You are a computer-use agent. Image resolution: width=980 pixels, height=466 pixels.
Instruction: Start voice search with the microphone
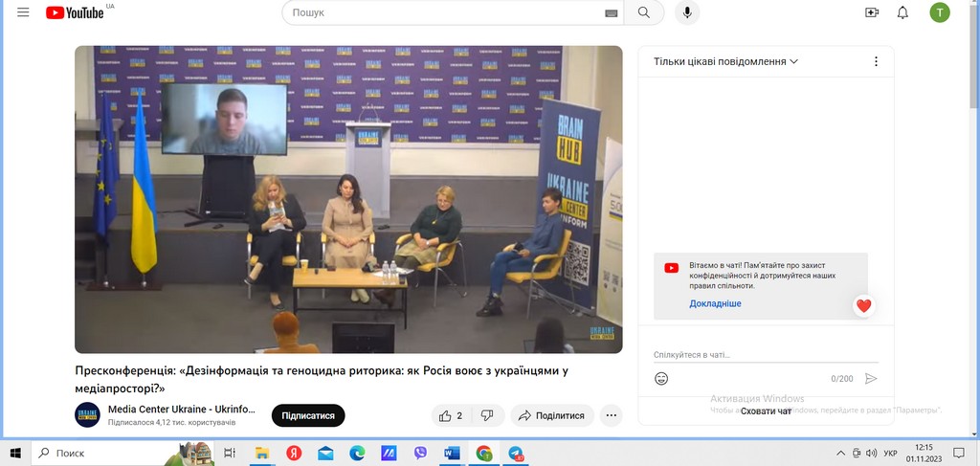[686, 12]
